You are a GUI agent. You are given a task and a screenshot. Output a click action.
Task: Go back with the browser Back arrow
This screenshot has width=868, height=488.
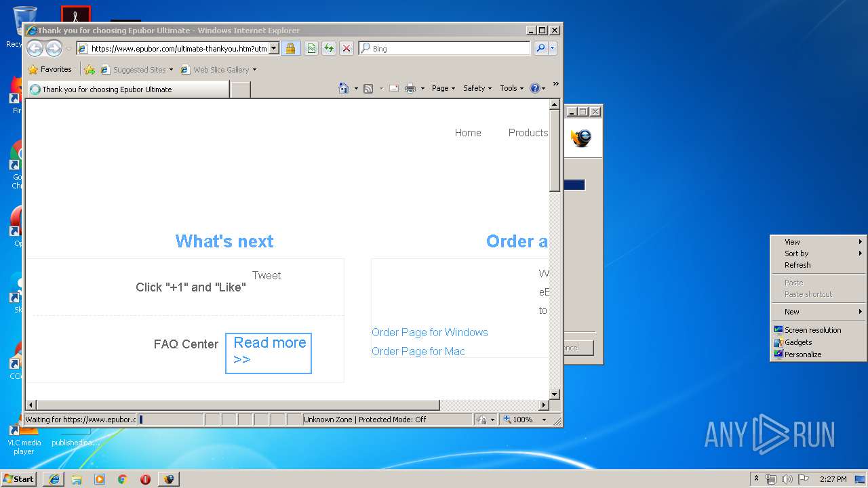tap(35, 48)
